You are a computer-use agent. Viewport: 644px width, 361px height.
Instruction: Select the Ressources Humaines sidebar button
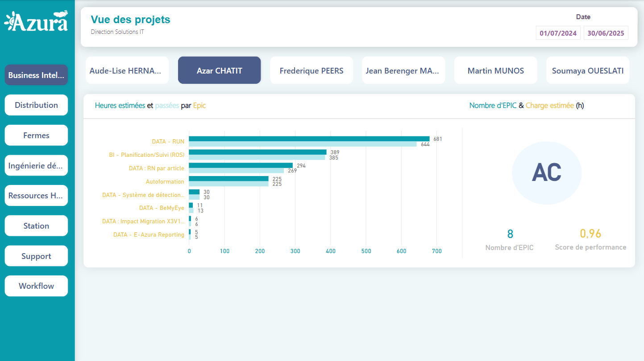(x=36, y=196)
